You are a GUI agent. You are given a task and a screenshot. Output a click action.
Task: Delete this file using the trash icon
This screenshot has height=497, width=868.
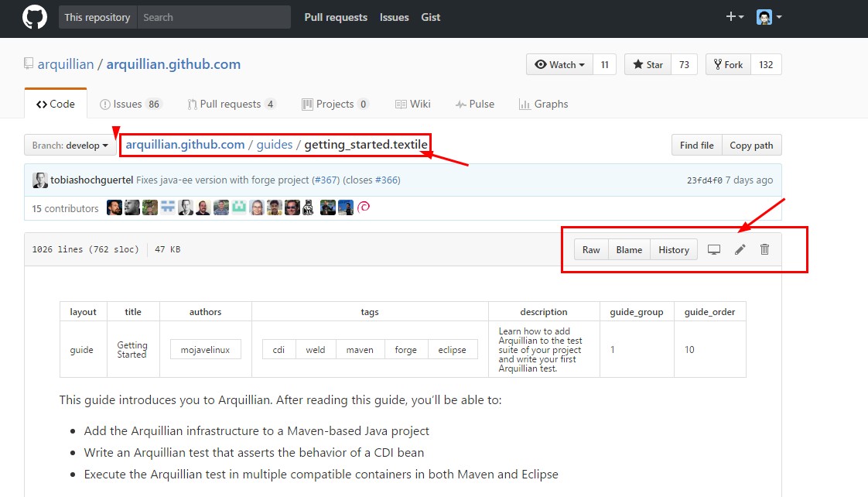click(764, 249)
